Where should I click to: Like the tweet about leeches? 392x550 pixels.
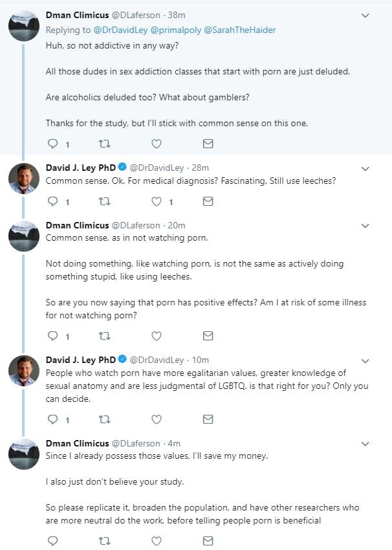156,201
